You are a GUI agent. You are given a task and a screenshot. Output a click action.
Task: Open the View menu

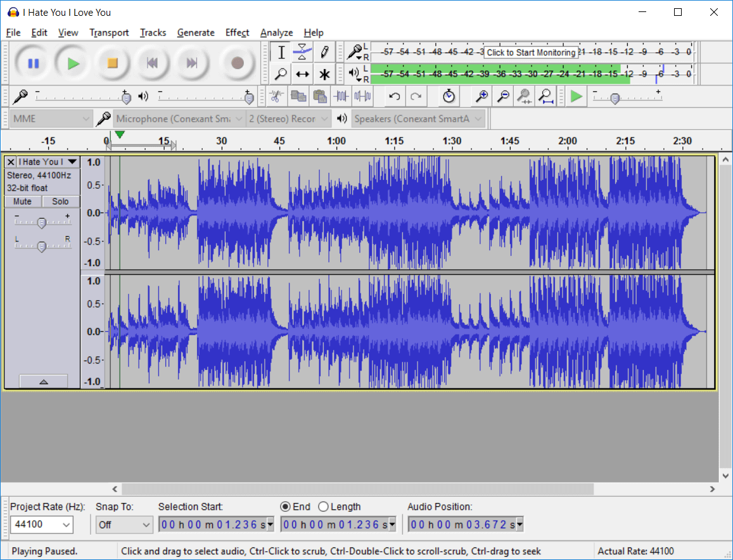[x=68, y=33]
